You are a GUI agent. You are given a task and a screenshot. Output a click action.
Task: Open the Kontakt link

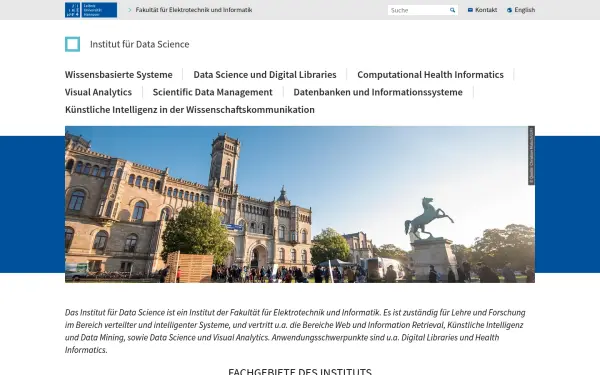486,10
